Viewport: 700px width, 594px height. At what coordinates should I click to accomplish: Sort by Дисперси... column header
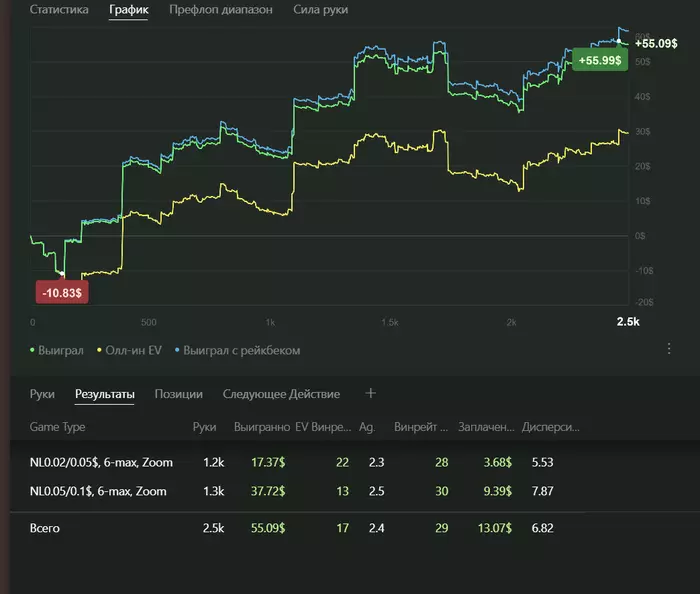click(551, 427)
